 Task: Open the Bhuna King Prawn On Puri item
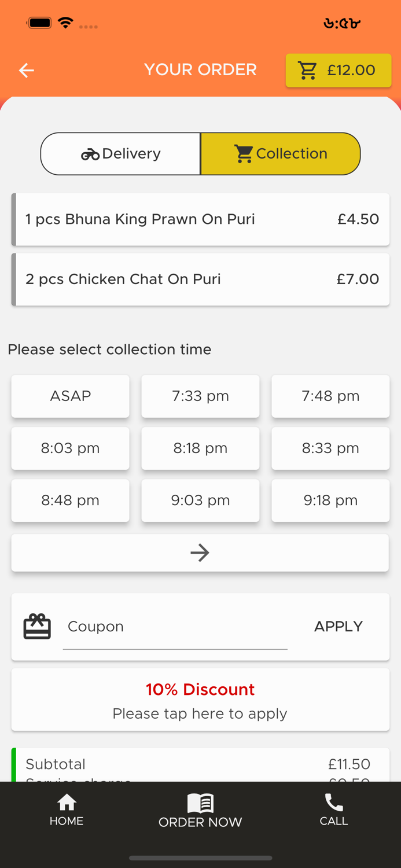tap(200, 219)
